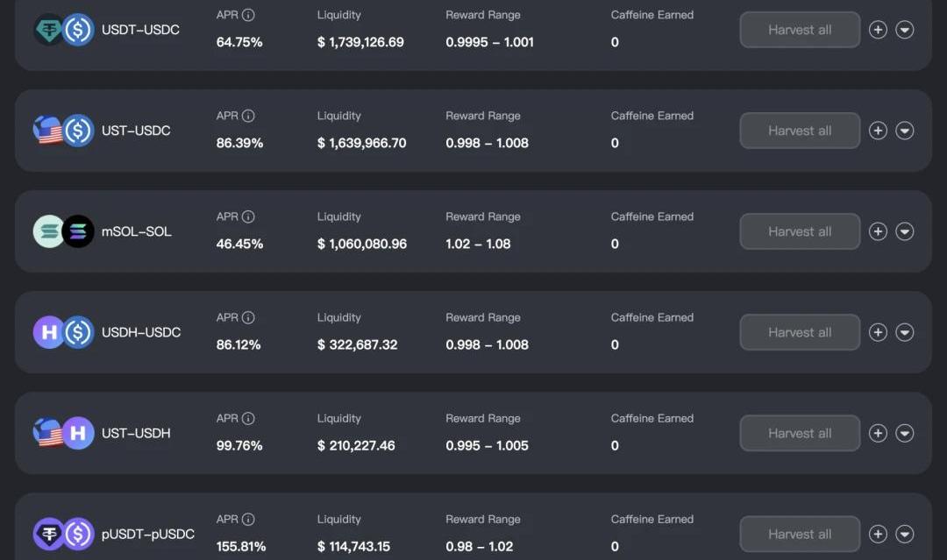Expand the pUSDT-pUSDC pool dropdown arrow
The image size is (947, 560).
pyautogui.click(x=904, y=534)
